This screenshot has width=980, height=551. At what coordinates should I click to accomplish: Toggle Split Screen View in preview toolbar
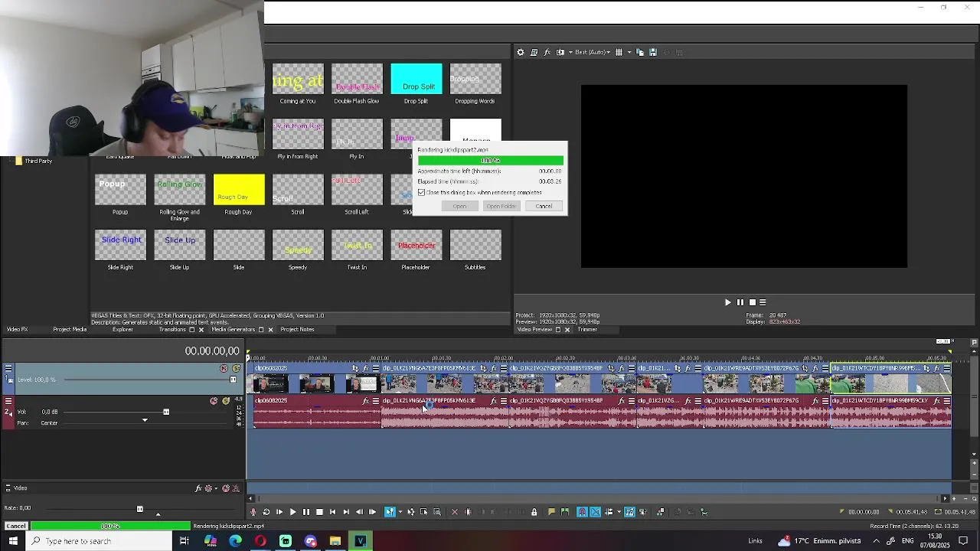coord(560,52)
